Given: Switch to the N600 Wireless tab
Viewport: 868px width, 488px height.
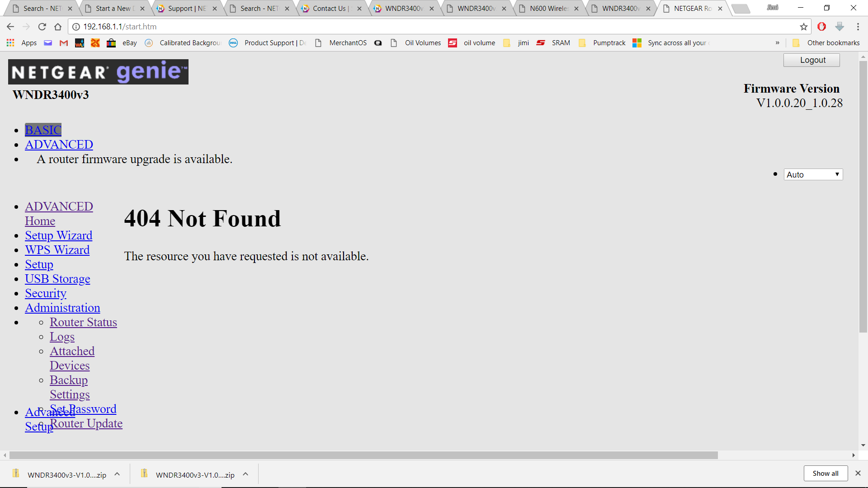Looking at the screenshot, I should click(548, 9).
